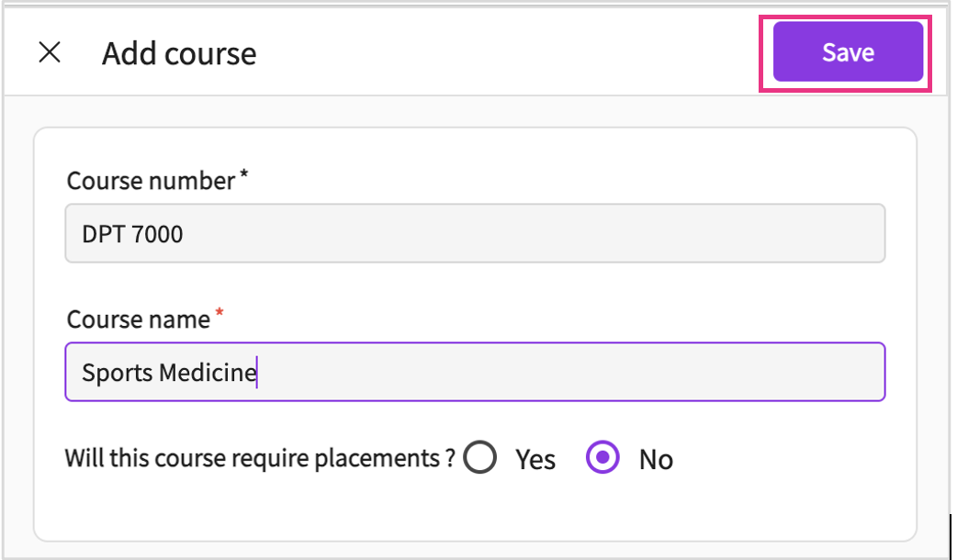Image resolution: width=957 pixels, height=560 pixels.
Task: Select the Yes radio button for placements
Action: point(480,457)
